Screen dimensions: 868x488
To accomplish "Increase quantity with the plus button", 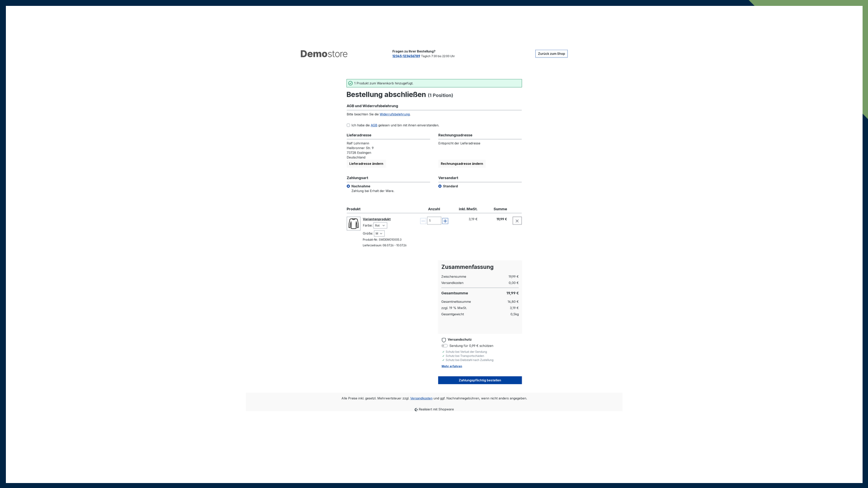I will tap(445, 221).
